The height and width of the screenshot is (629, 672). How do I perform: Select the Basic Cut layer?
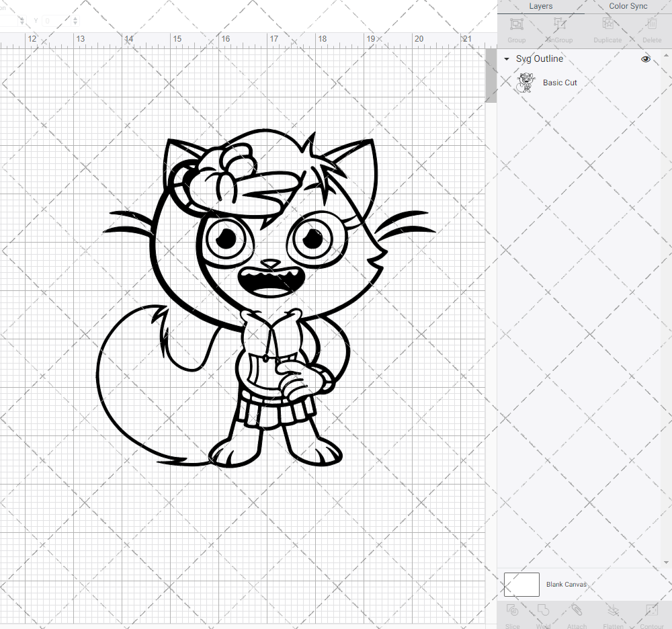pyautogui.click(x=560, y=82)
